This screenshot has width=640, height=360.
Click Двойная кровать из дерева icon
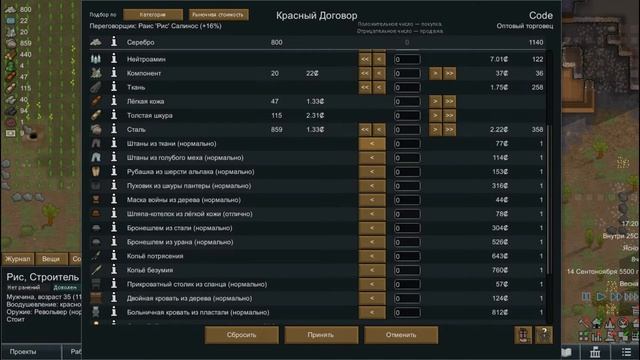point(96,298)
